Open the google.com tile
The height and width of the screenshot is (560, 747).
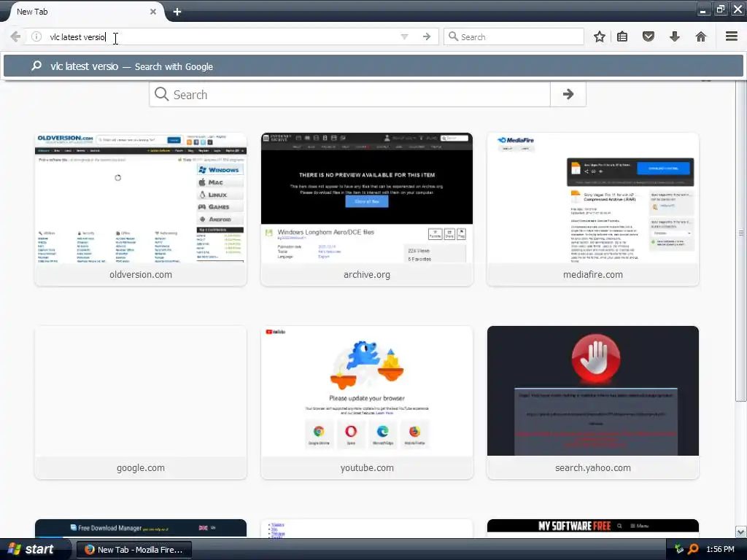coord(141,402)
